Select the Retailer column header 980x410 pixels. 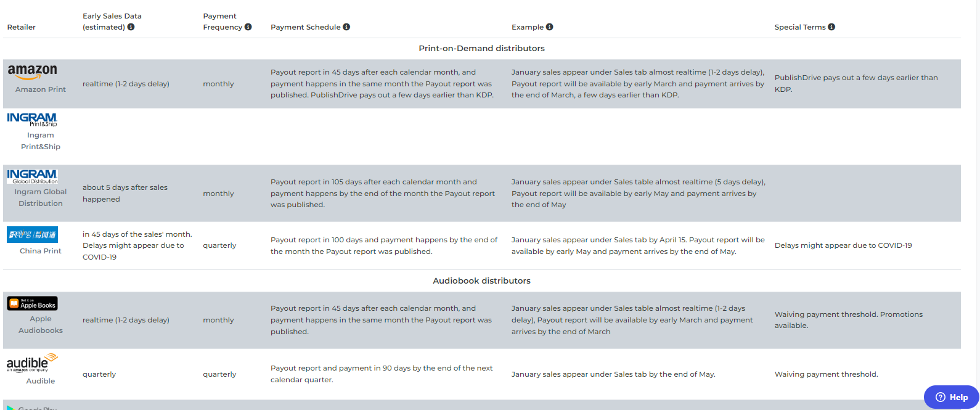point(23,27)
